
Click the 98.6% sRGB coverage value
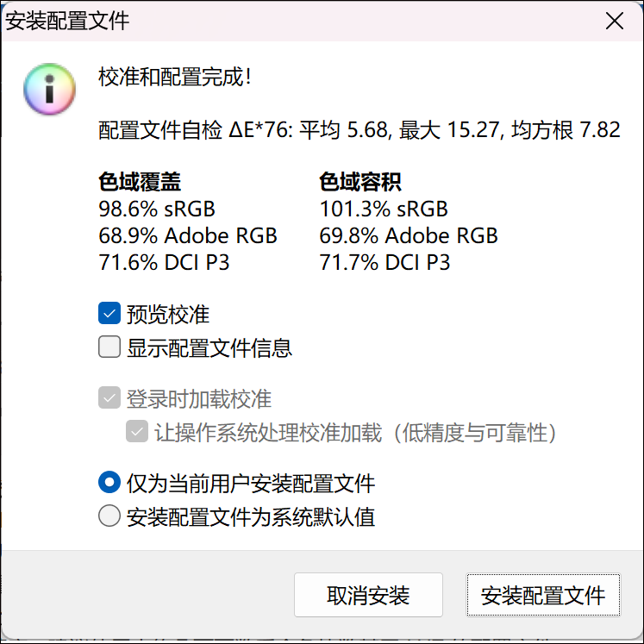tap(158, 209)
